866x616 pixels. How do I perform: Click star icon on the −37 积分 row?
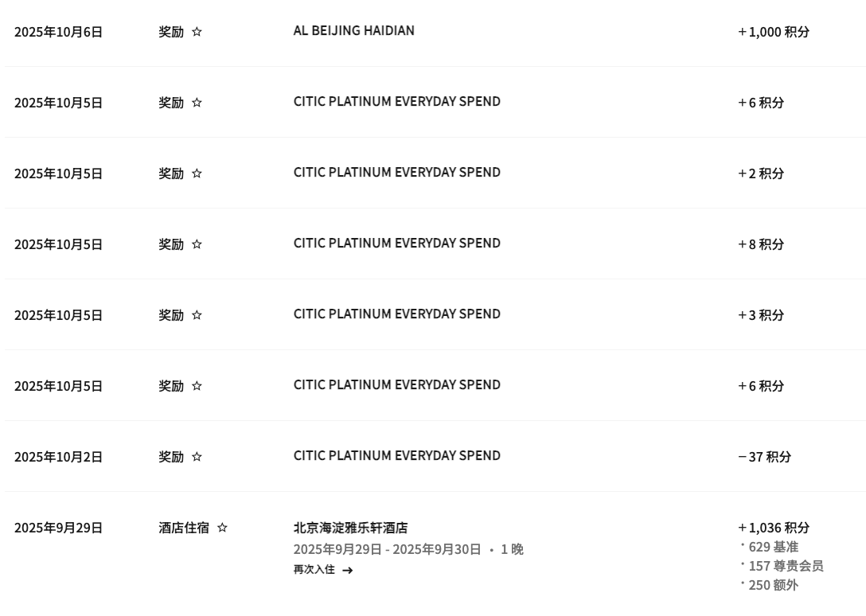(x=197, y=457)
